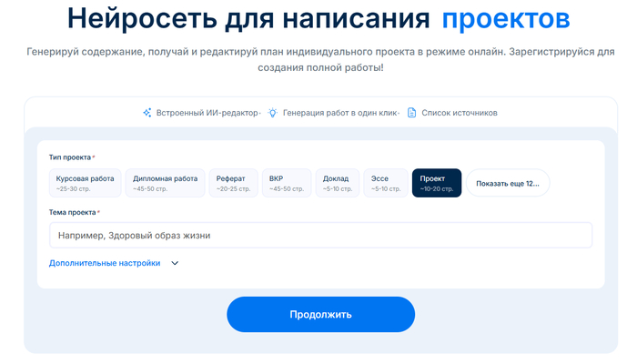Click the Тема проекта input field

320,236
